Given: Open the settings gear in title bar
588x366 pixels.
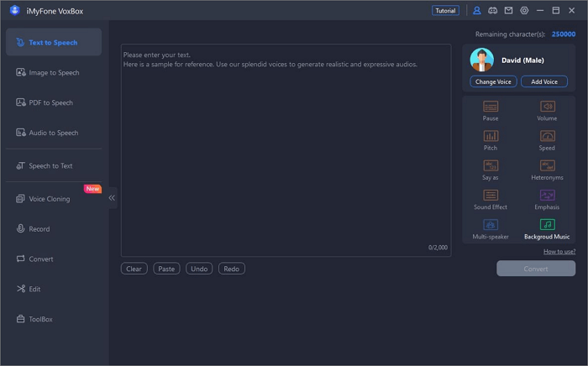Looking at the screenshot, I should [x=524, y=11].
